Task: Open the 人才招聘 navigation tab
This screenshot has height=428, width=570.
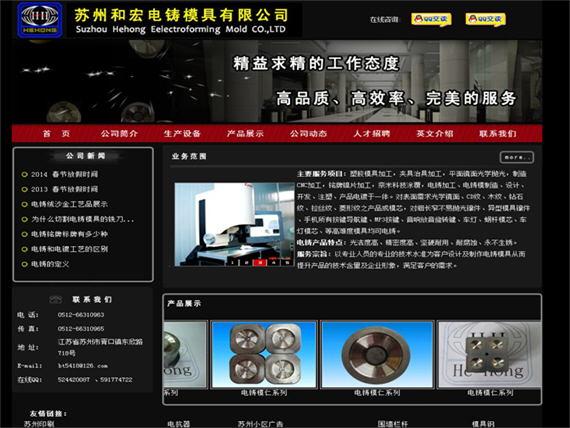Action: pos(372,133)
